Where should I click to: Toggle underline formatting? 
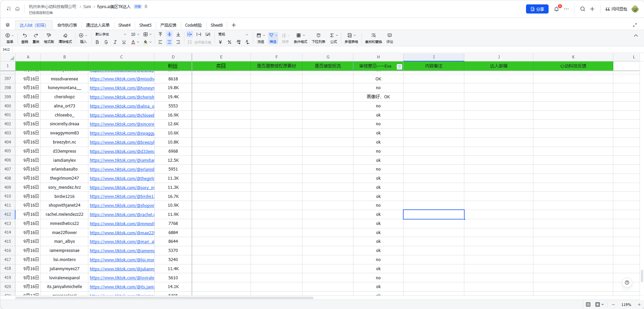(x=124, y=42)
